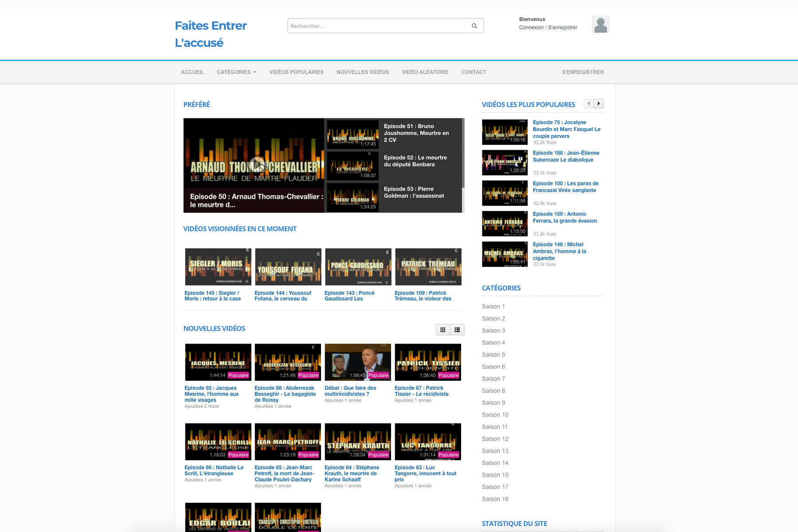
Task: Select Saison 9 category
Action: 493,403
